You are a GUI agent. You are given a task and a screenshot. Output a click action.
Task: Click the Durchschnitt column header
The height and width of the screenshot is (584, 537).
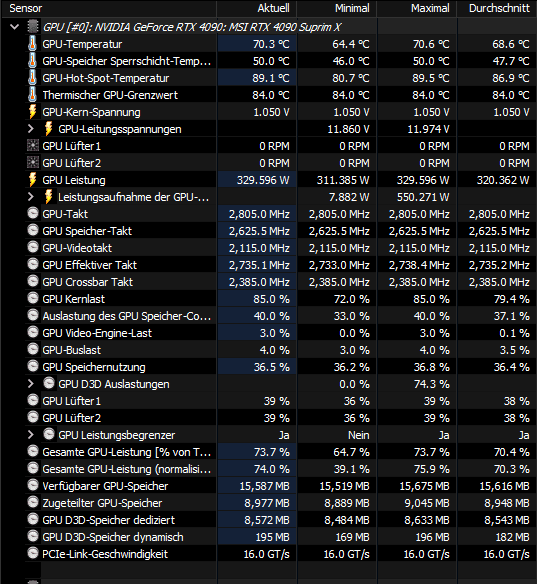point(499,8)
